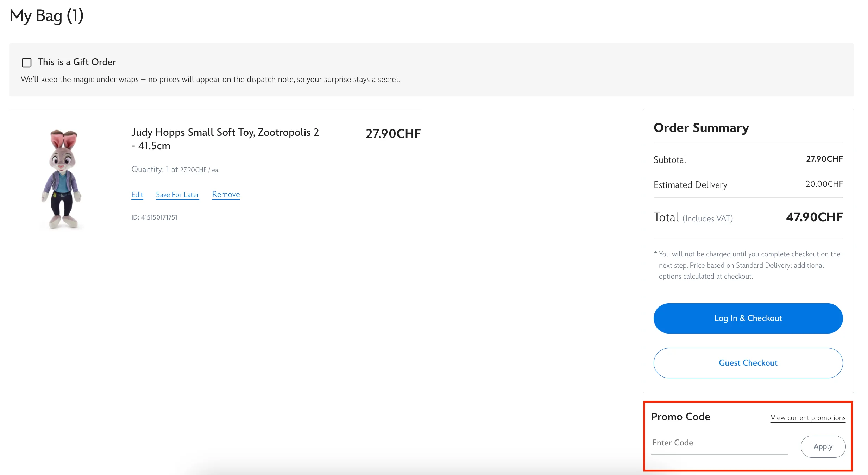
Task: View current promotions
Action: [x=808, y=417]
